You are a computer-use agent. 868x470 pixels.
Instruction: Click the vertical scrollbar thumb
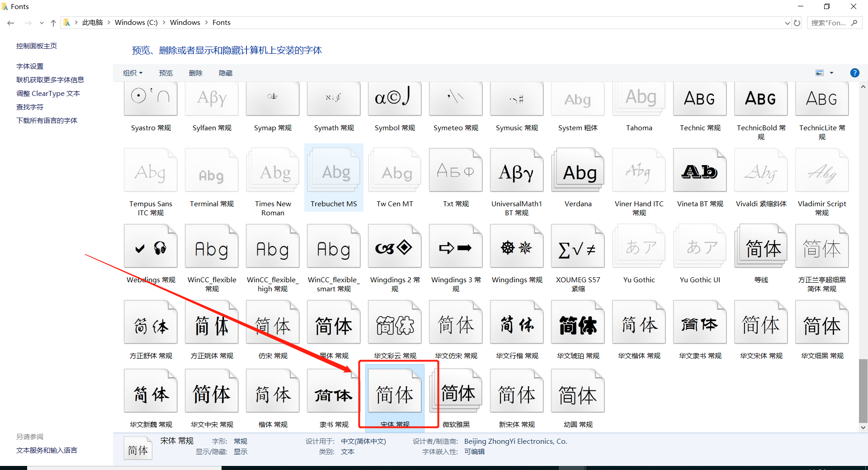point(863,391)
